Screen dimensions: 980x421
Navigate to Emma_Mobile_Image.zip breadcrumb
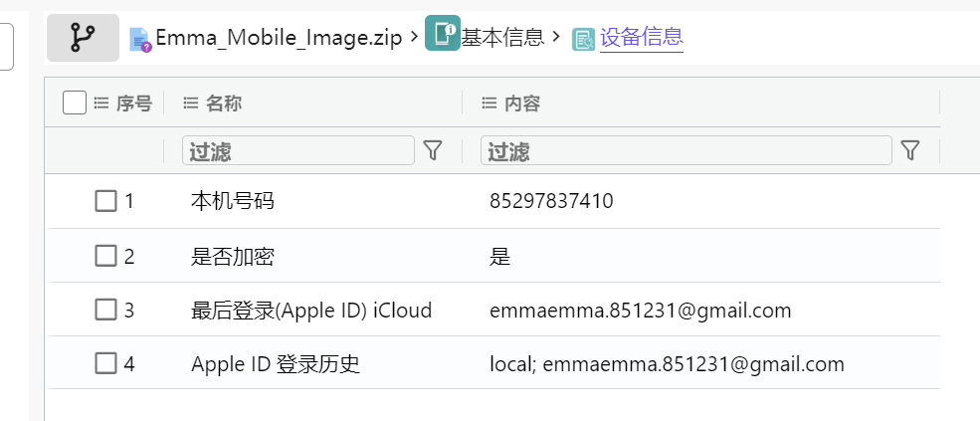pyautogui.click(x=279, y=38)
